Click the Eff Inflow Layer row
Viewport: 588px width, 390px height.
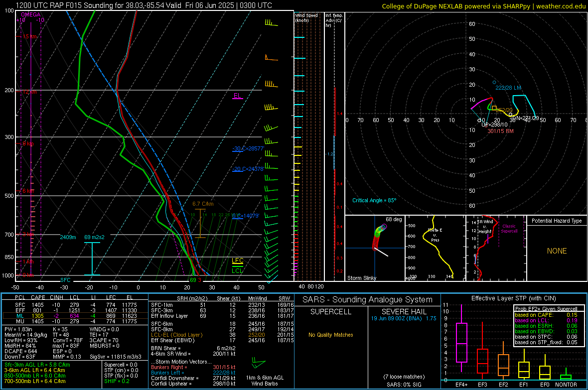[223, 316]
